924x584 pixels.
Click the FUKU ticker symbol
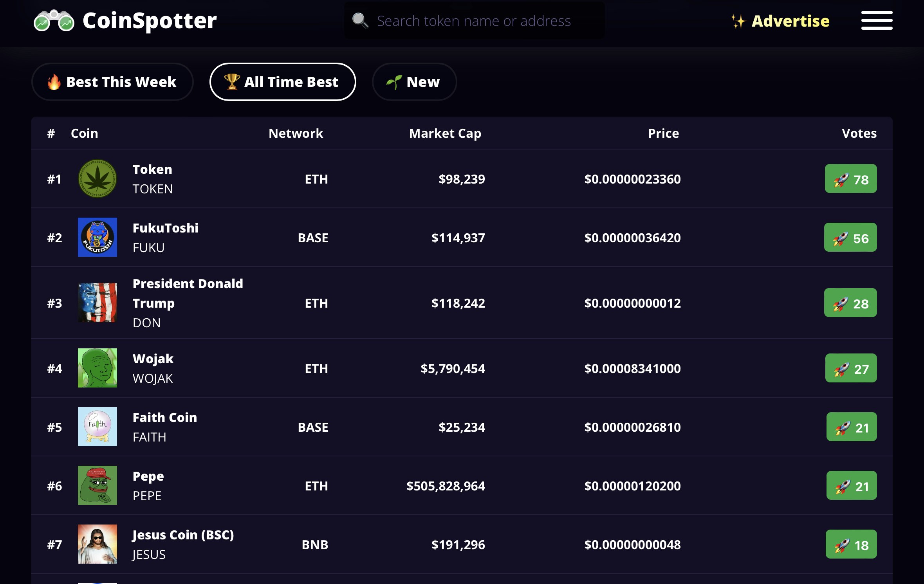click(149, 247)
